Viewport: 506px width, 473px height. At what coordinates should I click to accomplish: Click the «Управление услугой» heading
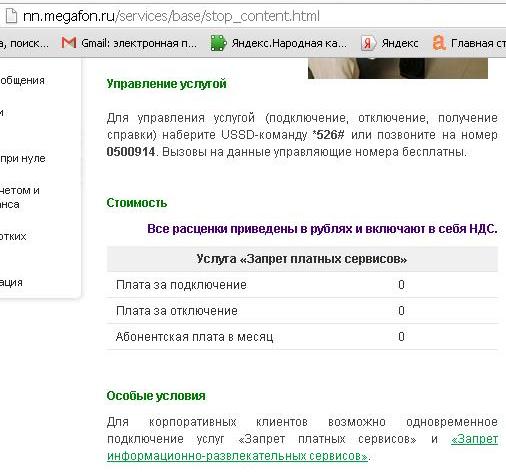tap(166, 84)
